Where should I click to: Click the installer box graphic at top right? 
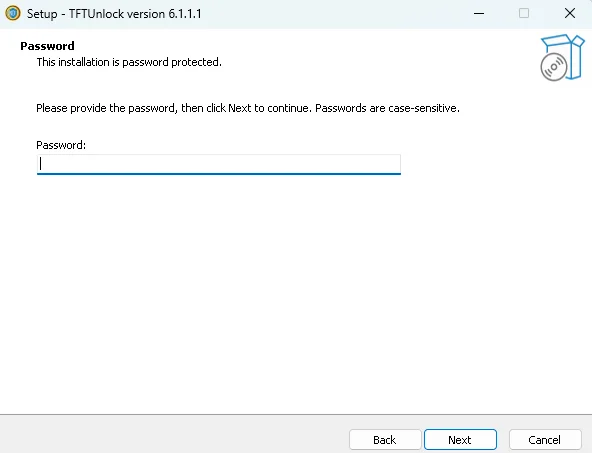(x=562, y=57)
